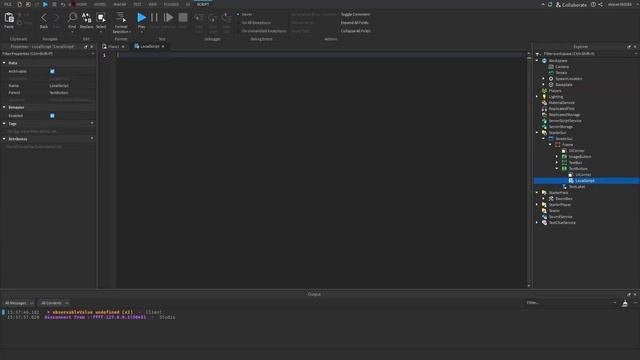Select TextLabel in Explorer
The image size is (640, 360).
(x=577, y=187)
